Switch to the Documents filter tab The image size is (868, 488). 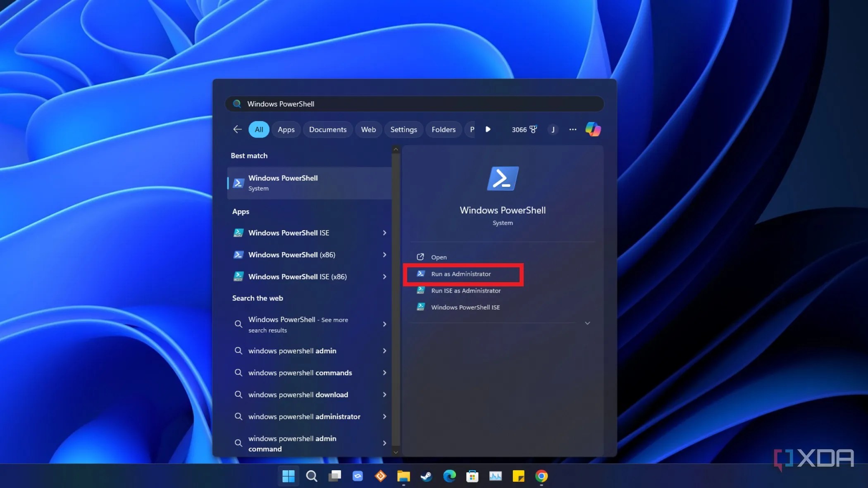[328, 129]
